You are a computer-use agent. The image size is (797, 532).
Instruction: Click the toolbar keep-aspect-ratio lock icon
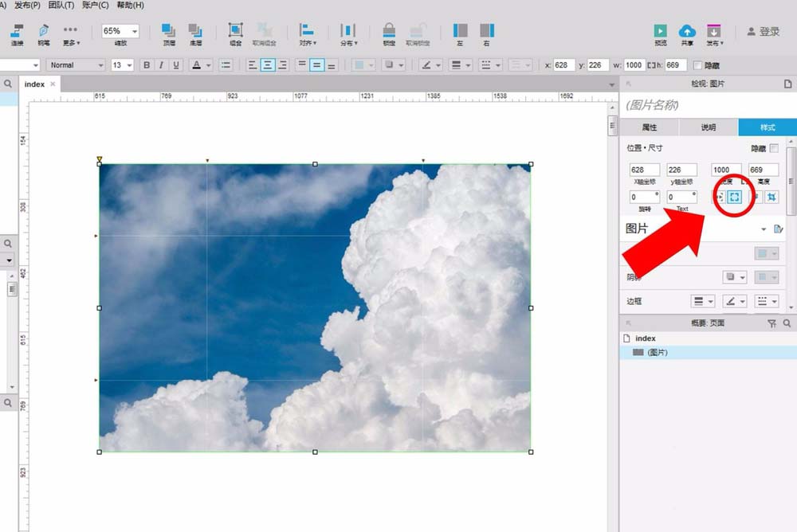tap(651, 65)
